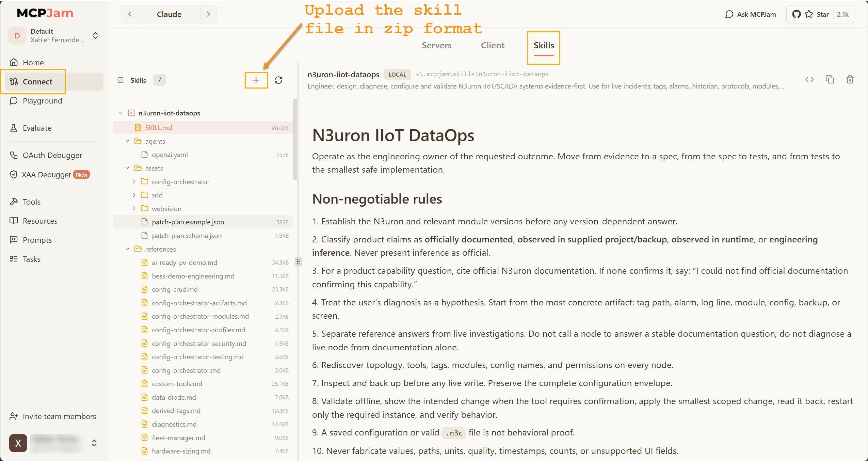The image size is (868, 461).
Task: Collapse the n3uron-iiot-dataops skill tree
Action: [120, 113]
